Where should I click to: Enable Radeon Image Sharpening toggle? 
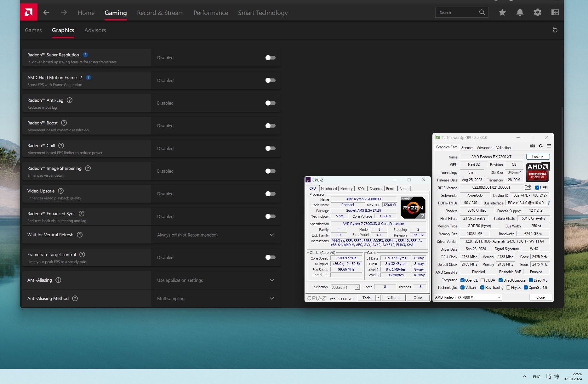271,171
